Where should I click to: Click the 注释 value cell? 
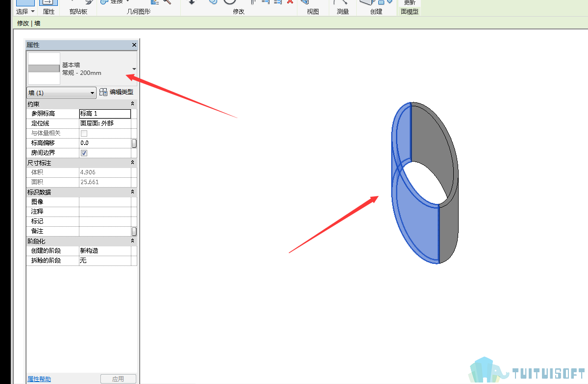[x=105, y=212]
